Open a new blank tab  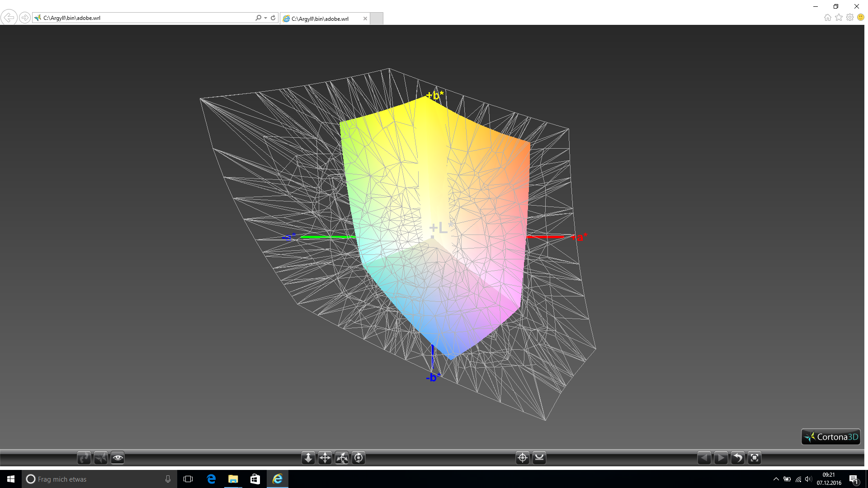[x=377, y=19]
